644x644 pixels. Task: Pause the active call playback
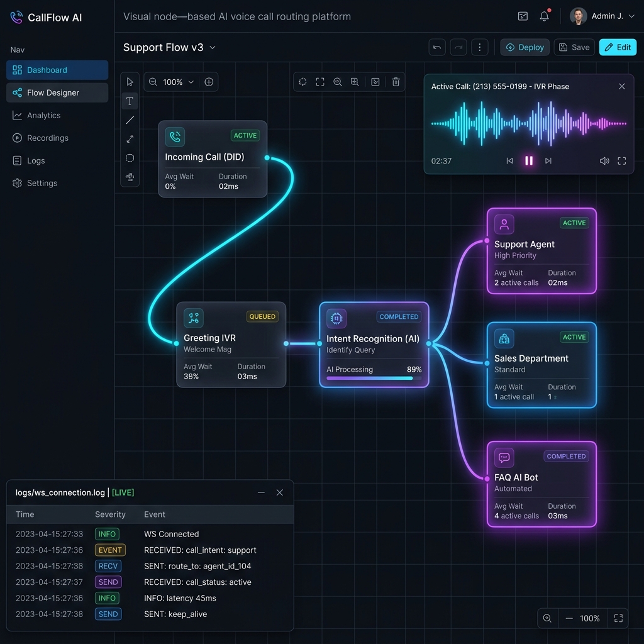(x=528, y=160)
